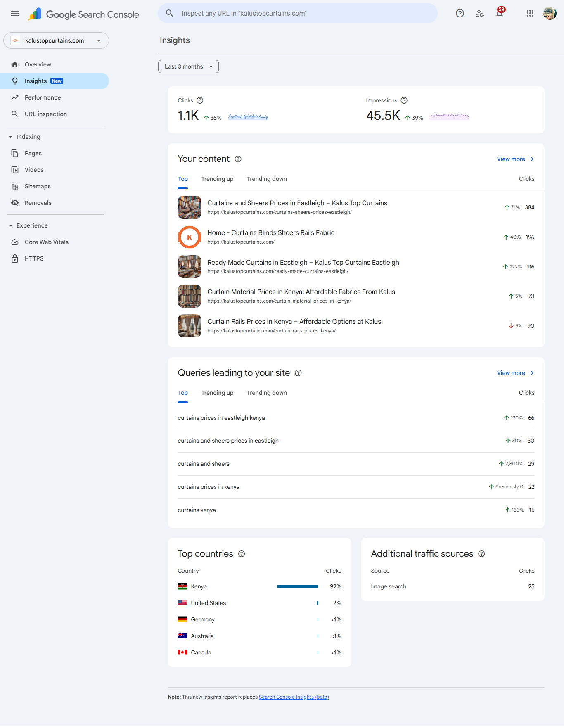Show help for Top countries card
Image resolution: width=564 pixels, height=728 pixels.
[x=242, y=554]
